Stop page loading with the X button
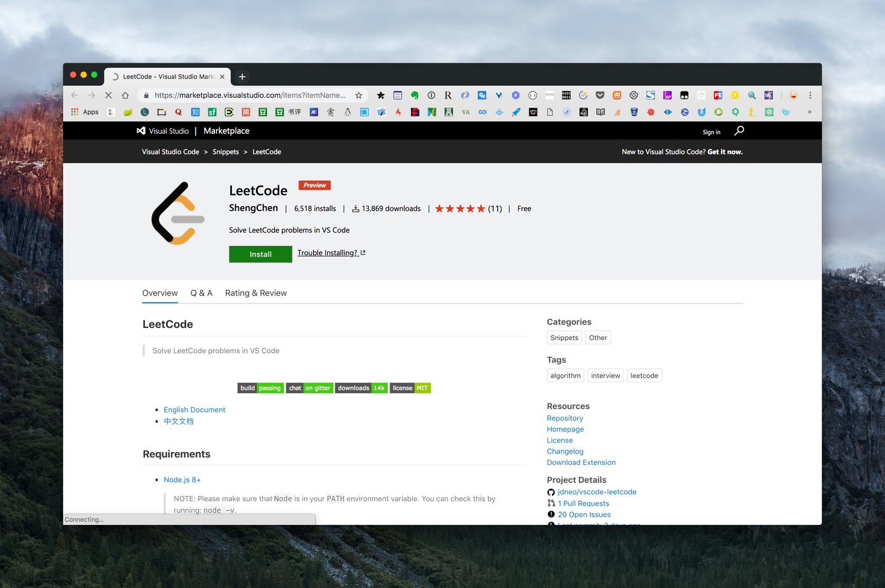 [108, 95]
